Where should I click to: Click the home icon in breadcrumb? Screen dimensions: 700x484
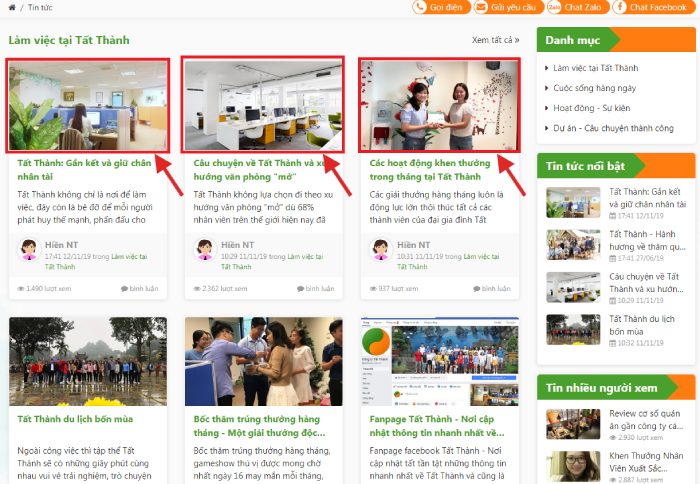pyautogui.click(x=12, y=8)
